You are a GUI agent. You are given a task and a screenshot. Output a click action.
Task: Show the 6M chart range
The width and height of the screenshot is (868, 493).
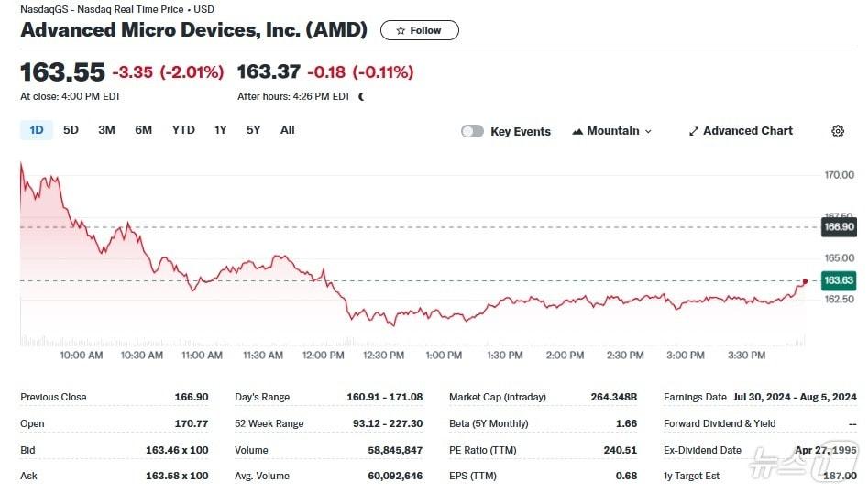[x=143, y=130]
